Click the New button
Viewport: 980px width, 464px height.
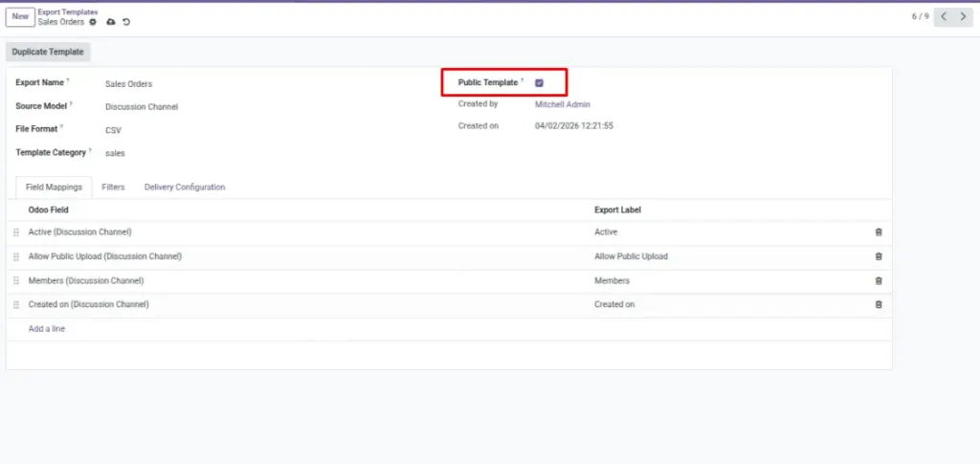tap(20, 17)
